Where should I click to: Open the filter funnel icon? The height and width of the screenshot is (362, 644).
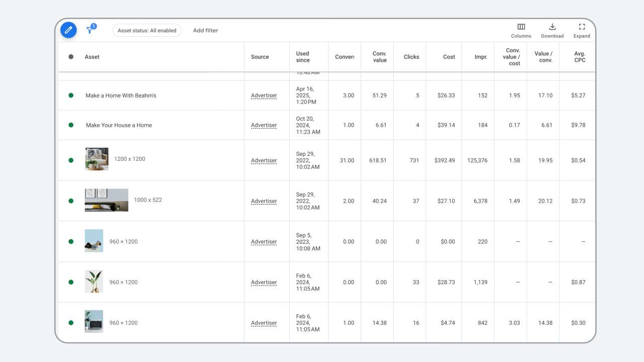pyautogui.click(x=90, y=30)
